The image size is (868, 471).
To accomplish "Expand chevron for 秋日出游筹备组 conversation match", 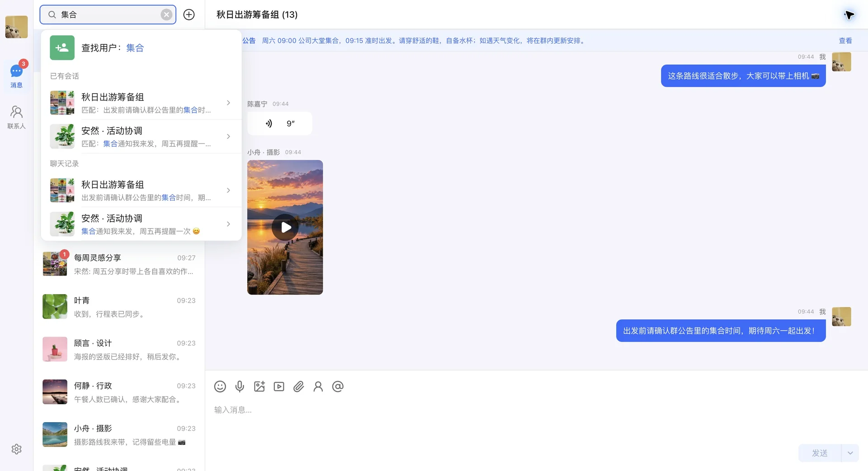I will (x=228, y=103).
